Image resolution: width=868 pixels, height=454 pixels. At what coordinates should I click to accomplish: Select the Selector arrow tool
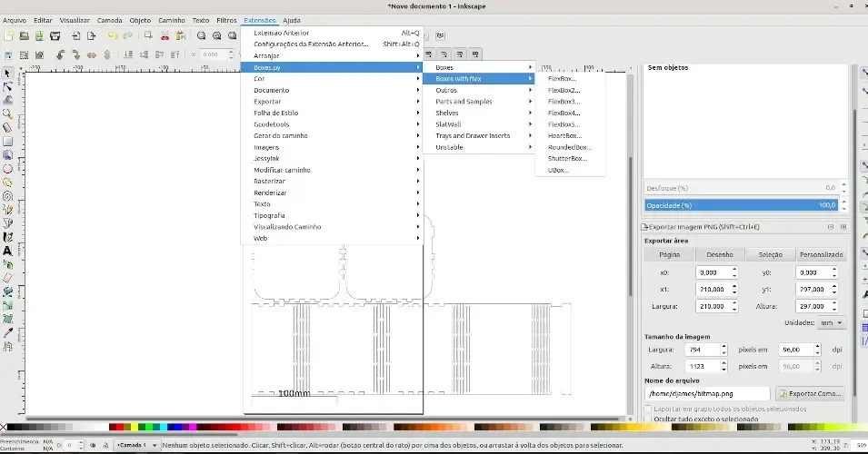[7, 74]
